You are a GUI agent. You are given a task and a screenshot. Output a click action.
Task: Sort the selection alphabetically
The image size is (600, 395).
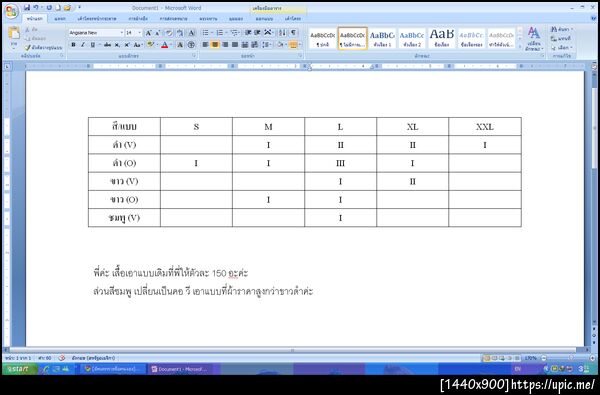click(x=282, y=33)
